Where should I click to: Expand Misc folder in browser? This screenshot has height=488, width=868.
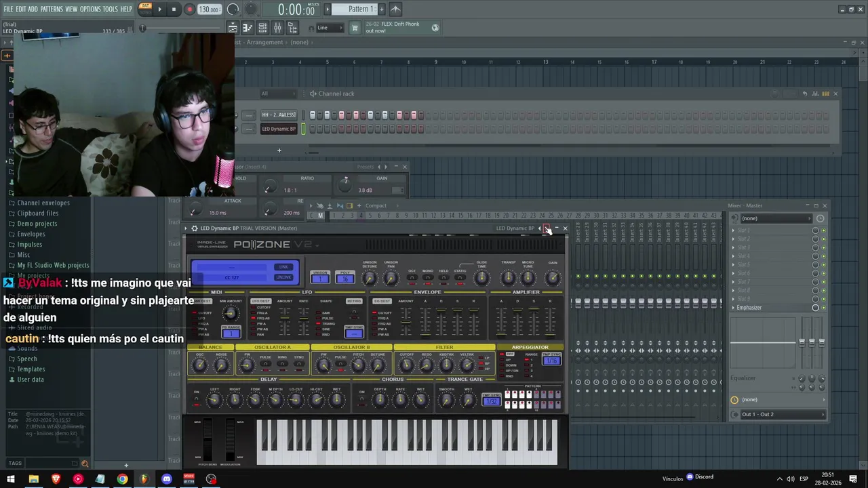click(24, 255)
